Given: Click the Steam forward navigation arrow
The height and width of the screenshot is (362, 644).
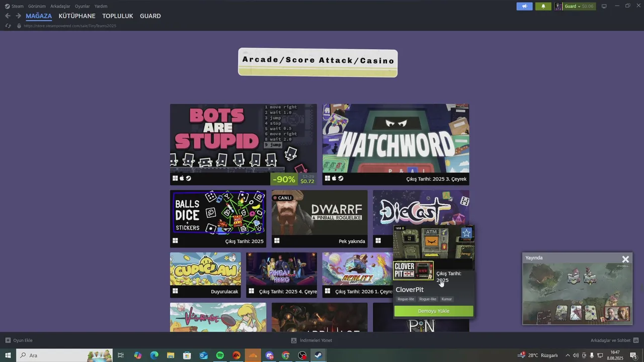Looking at the screenshot, I should pyautogui.click(x=18, y=16).
